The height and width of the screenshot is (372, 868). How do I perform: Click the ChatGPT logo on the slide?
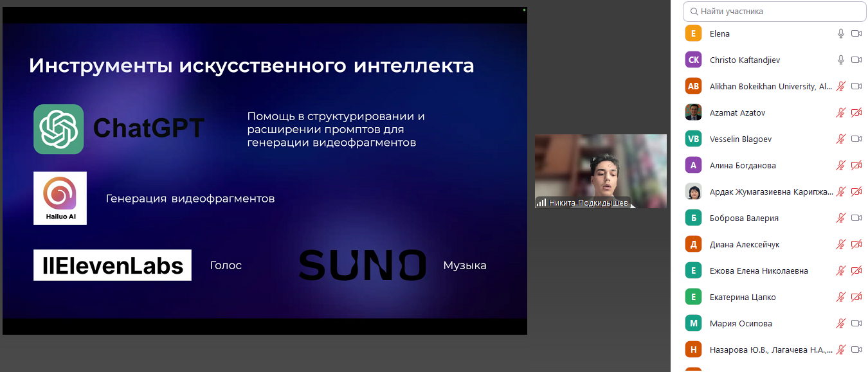click(59, 129)
